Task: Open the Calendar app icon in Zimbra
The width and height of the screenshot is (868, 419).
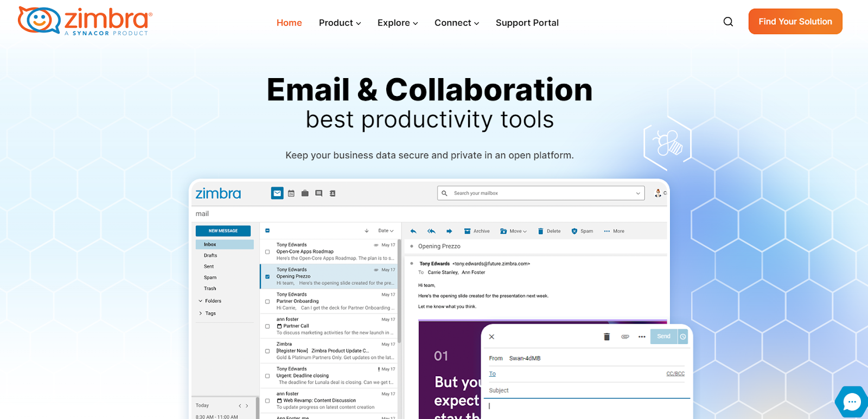Action: [291, 194]
